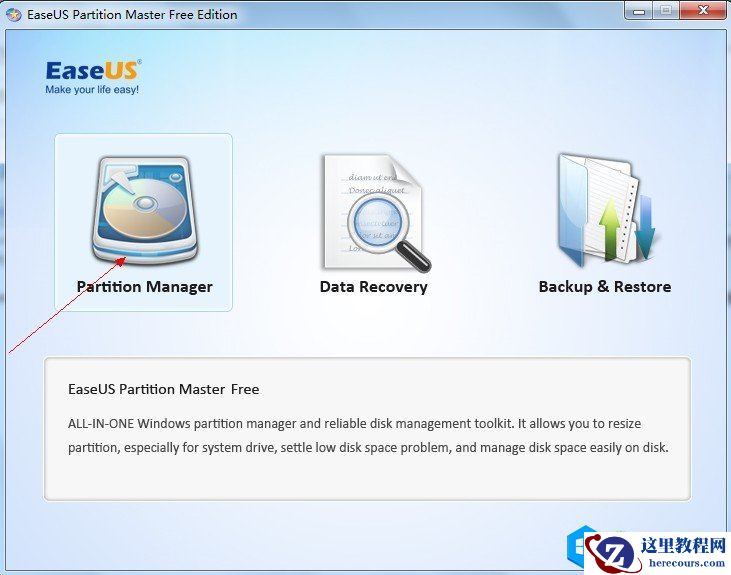This screenshot has width=731, height=575.
Task: Click the 'EaseUS Partition Master Free' heading
Action: click(x=164, y=389)
